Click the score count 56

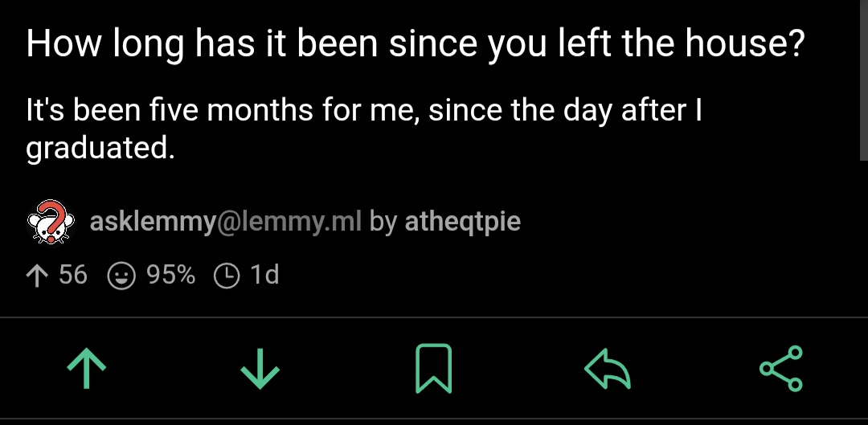coord(73,276)
